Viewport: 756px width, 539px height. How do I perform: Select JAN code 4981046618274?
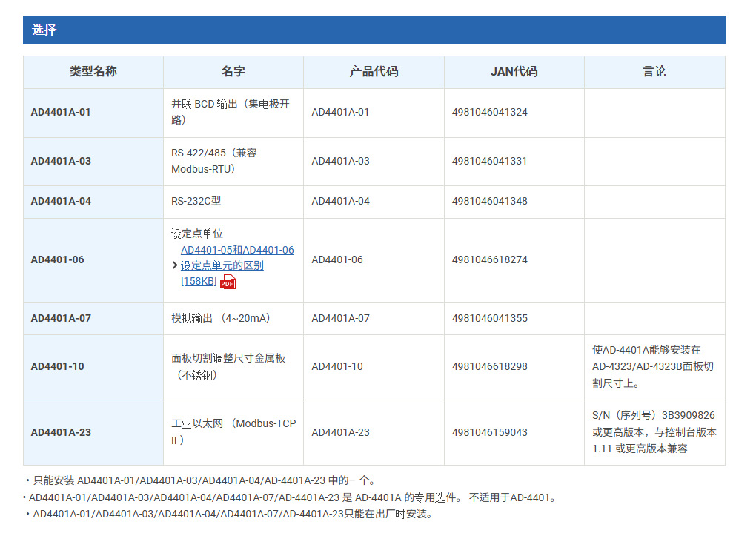tap(489, 259)
